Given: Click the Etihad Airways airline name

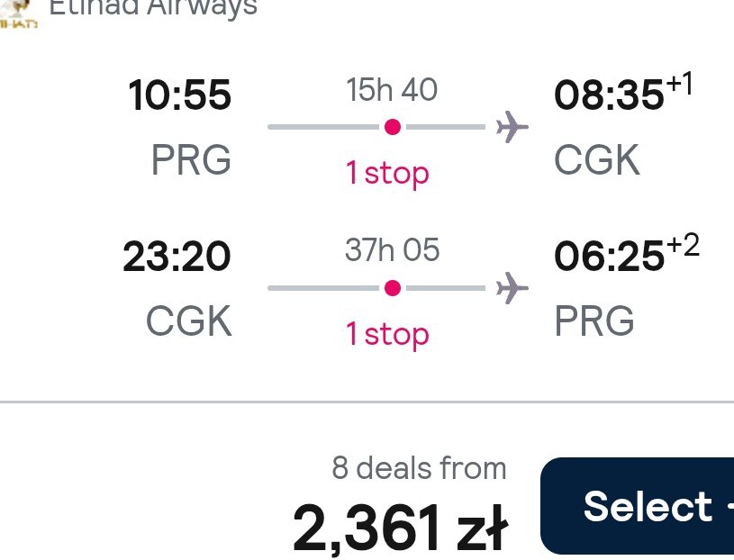Looking at the screenshot, I should 153,7.
